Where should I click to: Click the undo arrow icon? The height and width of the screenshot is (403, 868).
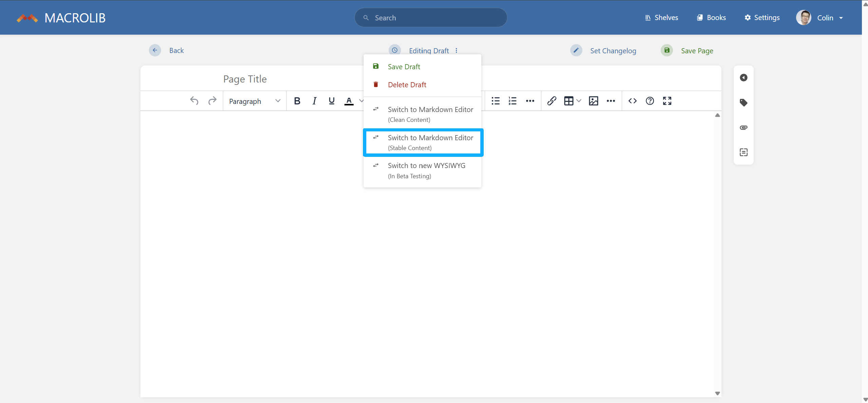click(x=194, y=101)
